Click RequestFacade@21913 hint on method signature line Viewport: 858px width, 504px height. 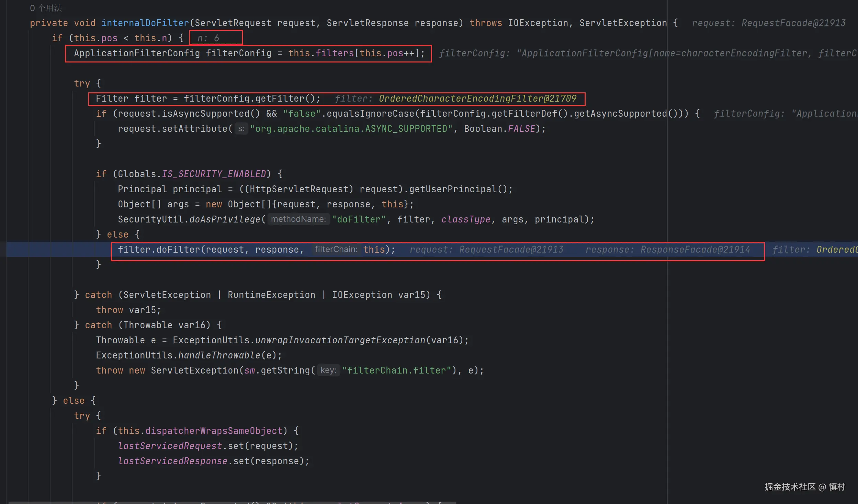(793, 23)
